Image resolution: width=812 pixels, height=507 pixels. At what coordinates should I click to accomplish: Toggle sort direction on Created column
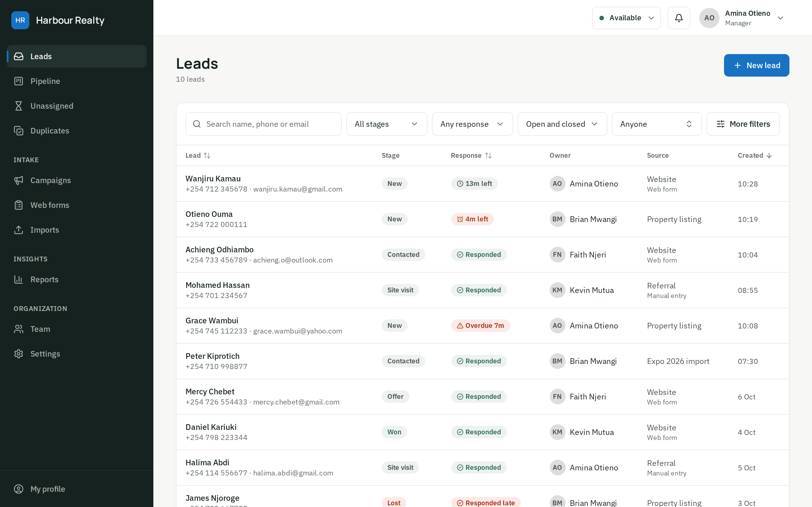coord(755,155)
